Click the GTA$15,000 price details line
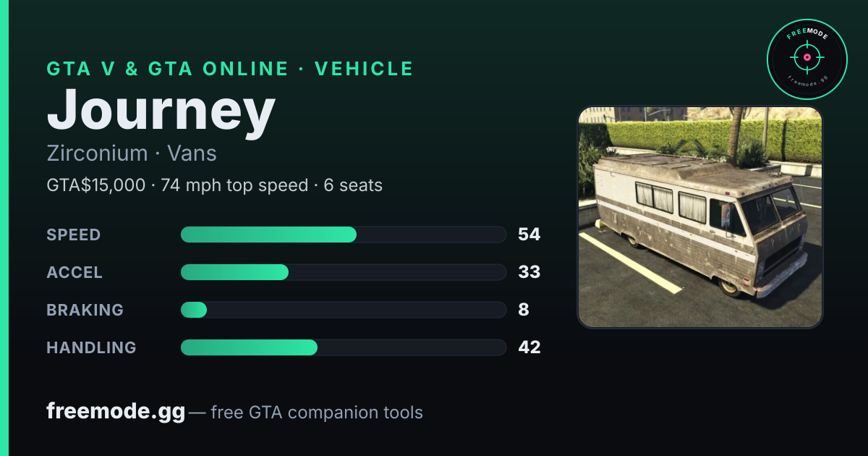Viewport: 868px width, 456px height. click(214, 185)
